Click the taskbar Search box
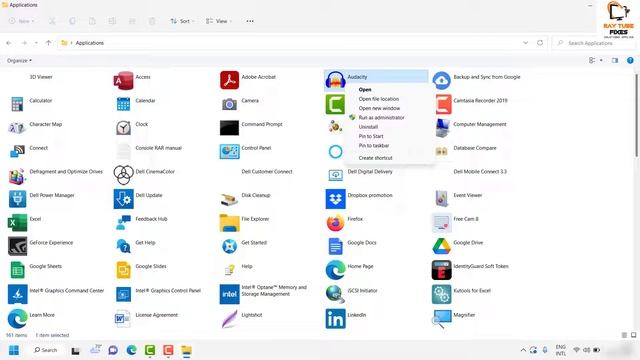 click(x=46, y=350)
